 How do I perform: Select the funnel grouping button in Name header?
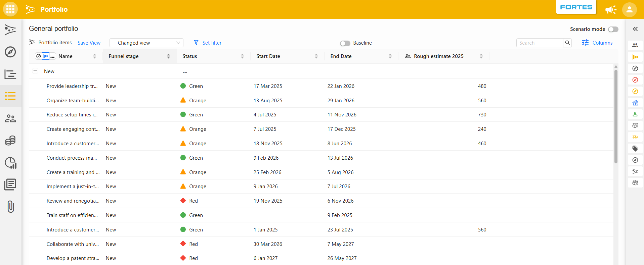coord(46,56)
